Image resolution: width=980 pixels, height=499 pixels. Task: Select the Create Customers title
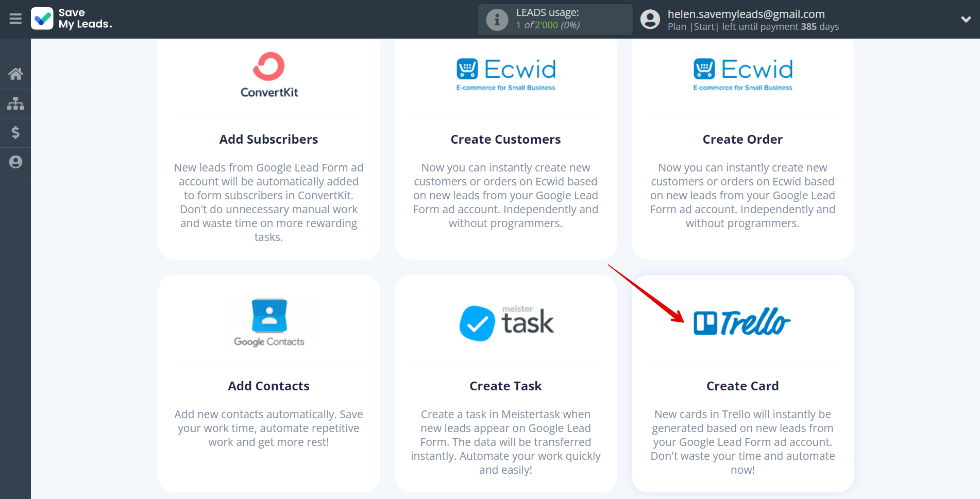pos(505,140)
